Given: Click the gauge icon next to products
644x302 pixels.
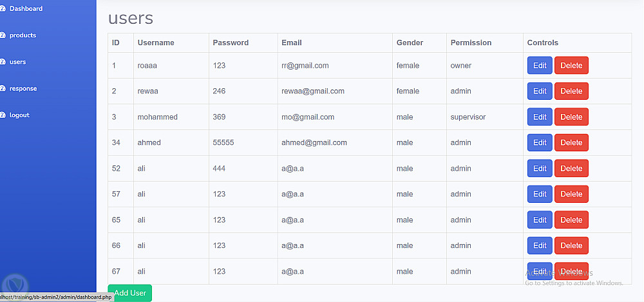Looking at the screenshot, I should coord(3,35).
